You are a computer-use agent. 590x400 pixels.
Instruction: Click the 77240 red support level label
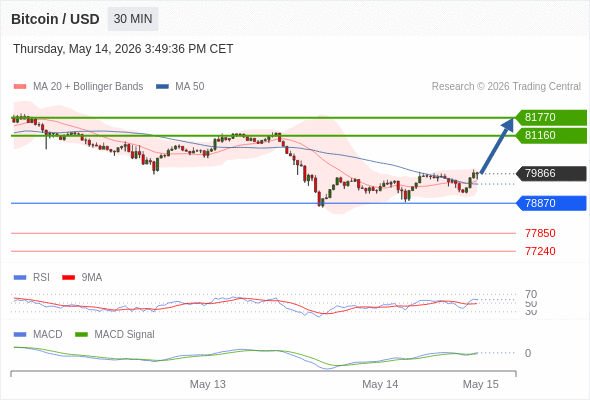point(540,251)
